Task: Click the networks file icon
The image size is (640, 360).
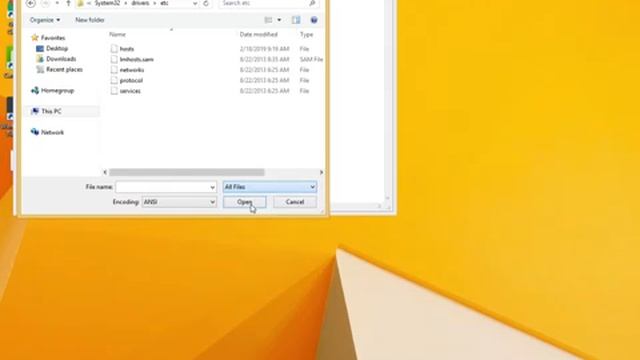Action: [114, 70]
